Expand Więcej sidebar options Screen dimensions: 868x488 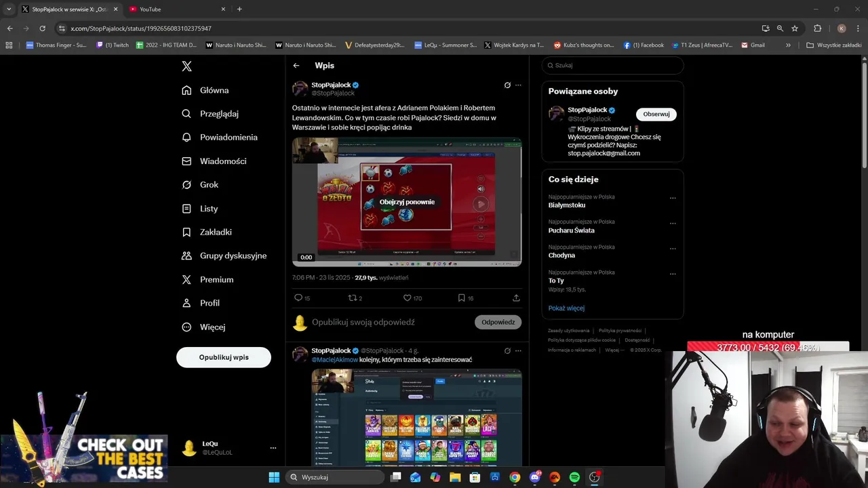coord(203,327)
